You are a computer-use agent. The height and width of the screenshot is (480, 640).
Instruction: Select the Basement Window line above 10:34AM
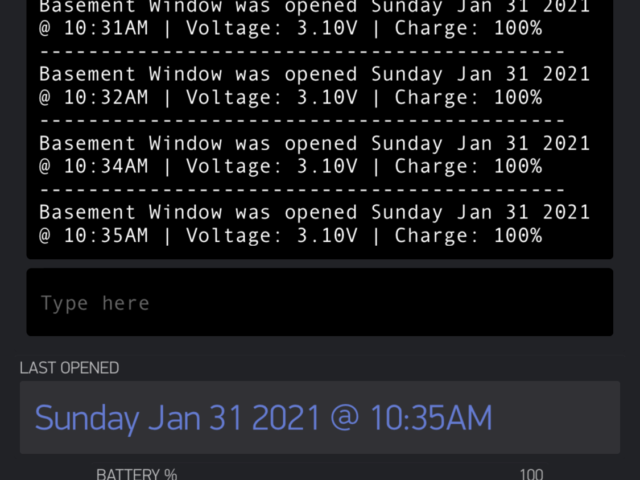tap(315, 144)
